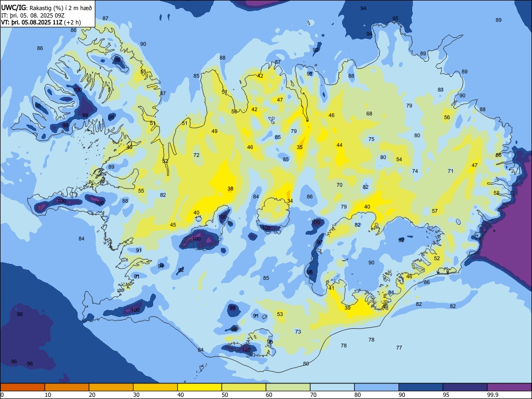
Task: Click the golden 30–40 legend swatch
Action: (155, 387)
